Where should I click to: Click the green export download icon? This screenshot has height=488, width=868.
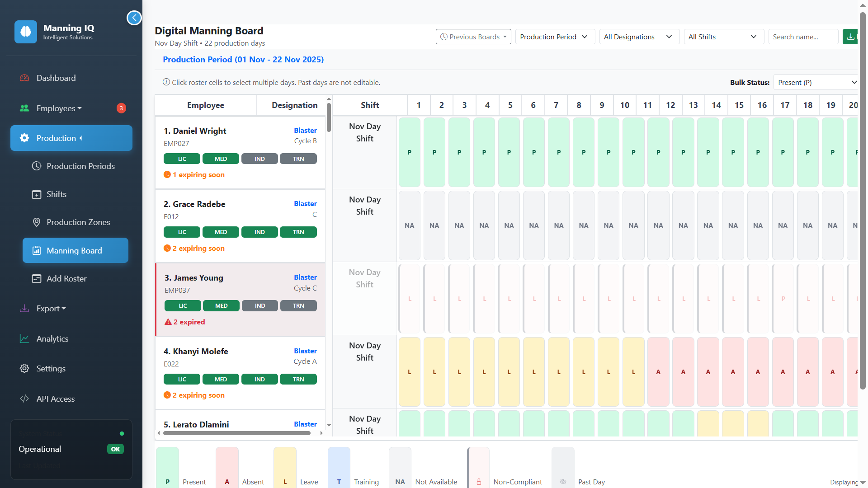[x=852, y=37]
